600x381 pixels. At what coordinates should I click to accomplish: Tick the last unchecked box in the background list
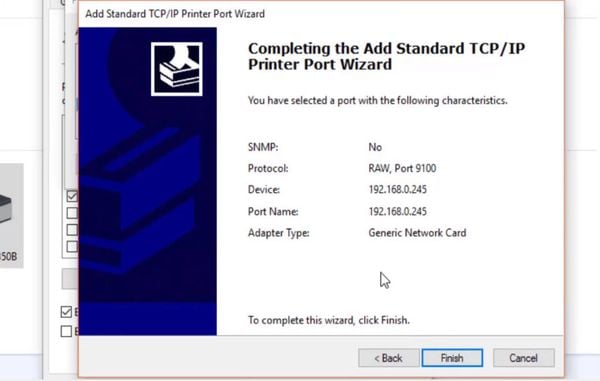[72, 246]
